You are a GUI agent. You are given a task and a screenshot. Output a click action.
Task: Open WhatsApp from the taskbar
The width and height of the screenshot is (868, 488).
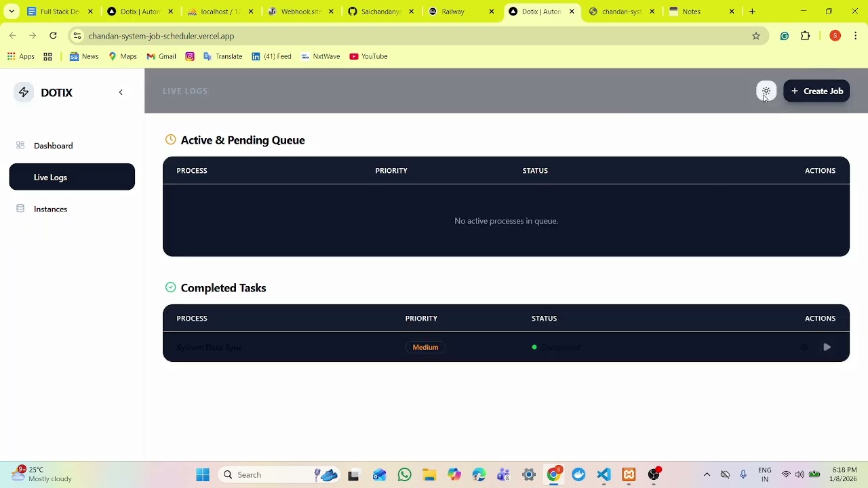(x=405, y=474)
